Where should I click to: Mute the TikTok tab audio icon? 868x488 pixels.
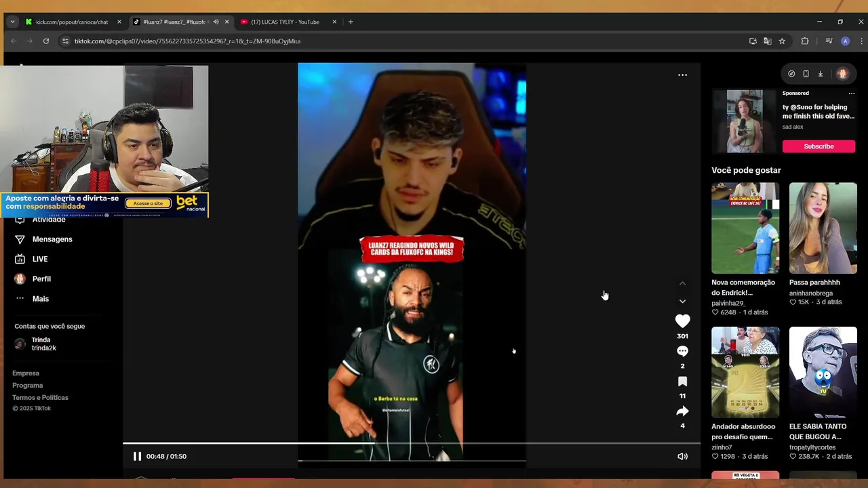pyautogui.click(x=216, y=22)
